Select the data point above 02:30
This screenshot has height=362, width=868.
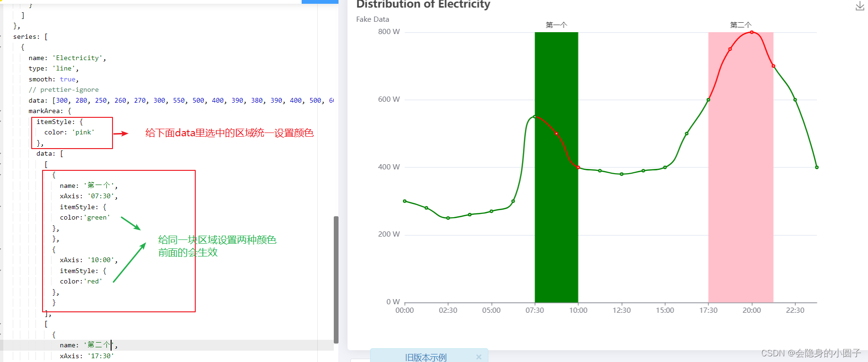pyautogui.click(x=448, y=218)
